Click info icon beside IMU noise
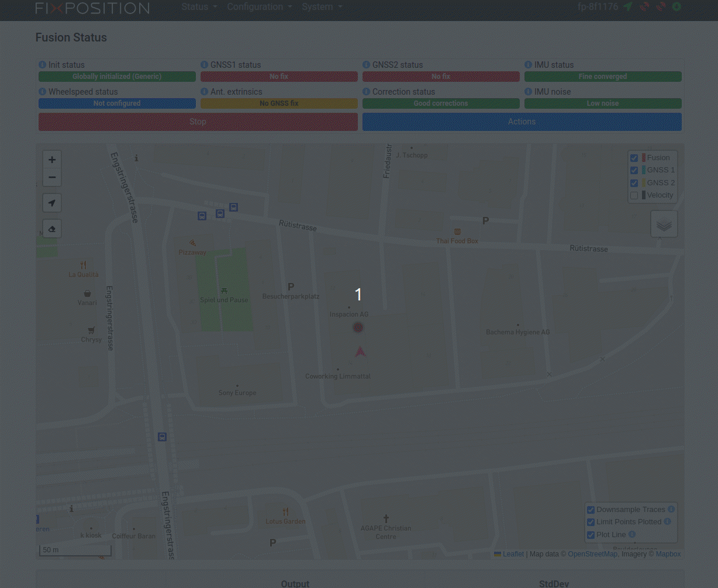The image size is (718, 588). (528, 92)
